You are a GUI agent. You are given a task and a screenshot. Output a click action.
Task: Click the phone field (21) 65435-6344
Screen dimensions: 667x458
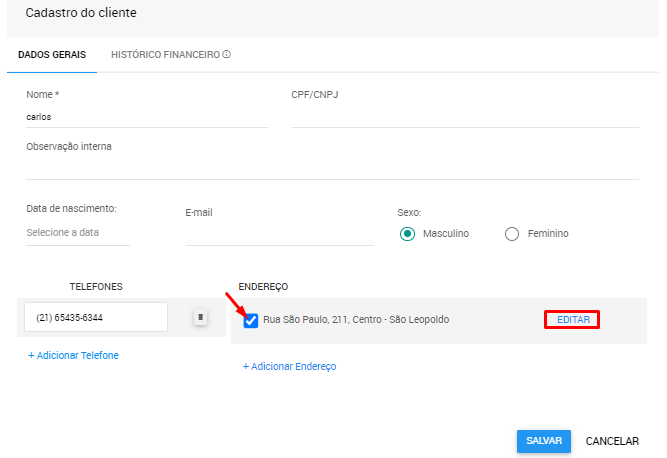pos(96,317)
